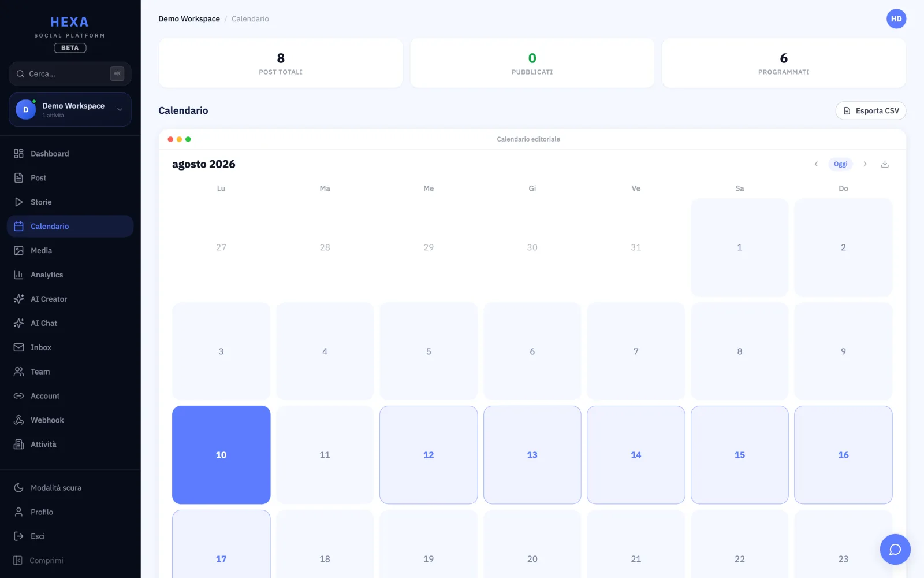Click the Cerca search field
The image size is (924, 578).
(x=70, y=74)
